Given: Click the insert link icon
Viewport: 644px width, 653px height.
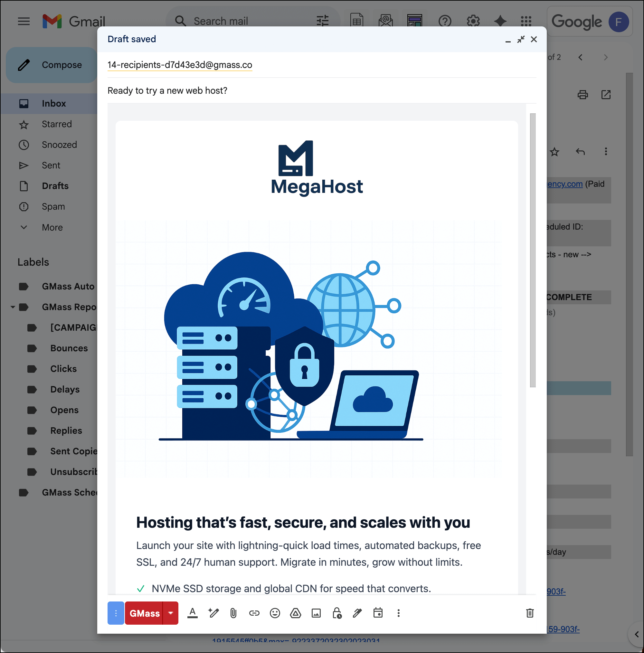Looking at the screenshot, I should tap(254, 613).
